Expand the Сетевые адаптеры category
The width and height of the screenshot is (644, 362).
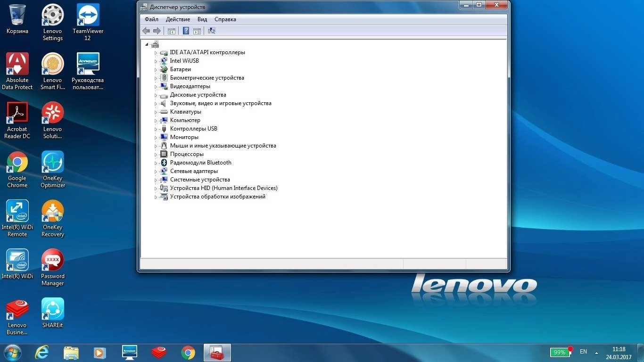tap(156, 172)
